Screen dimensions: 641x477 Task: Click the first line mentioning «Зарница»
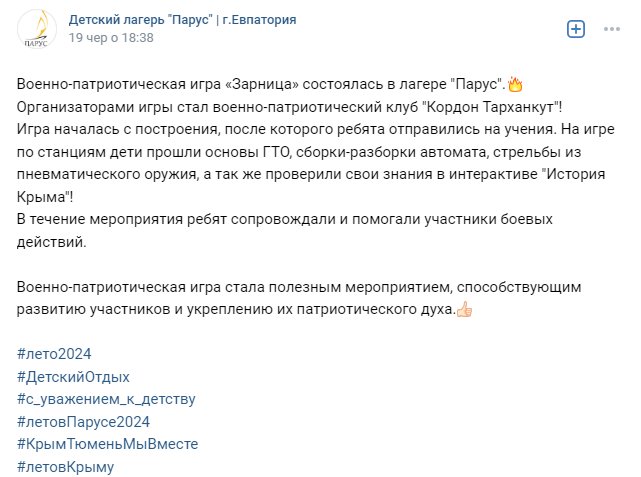262,84
